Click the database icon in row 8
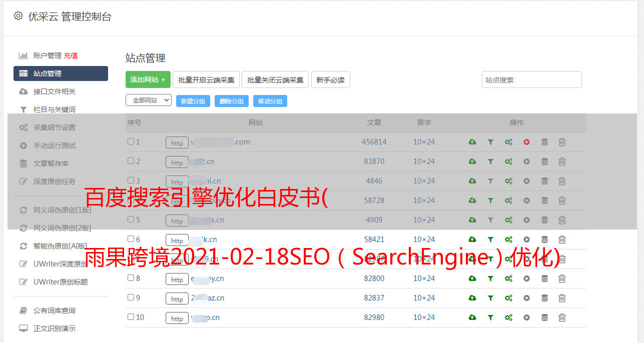Screen dimensions: 644x343 coord(544,278)
